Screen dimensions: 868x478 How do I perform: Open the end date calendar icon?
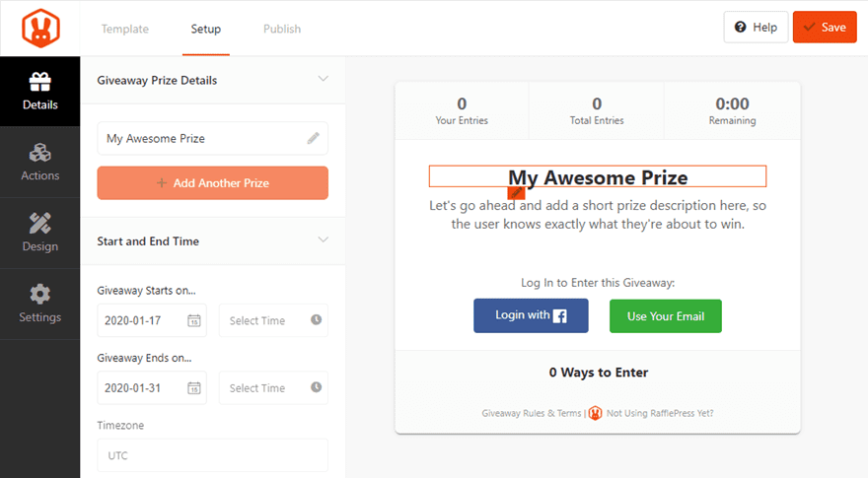pos(194,387)
